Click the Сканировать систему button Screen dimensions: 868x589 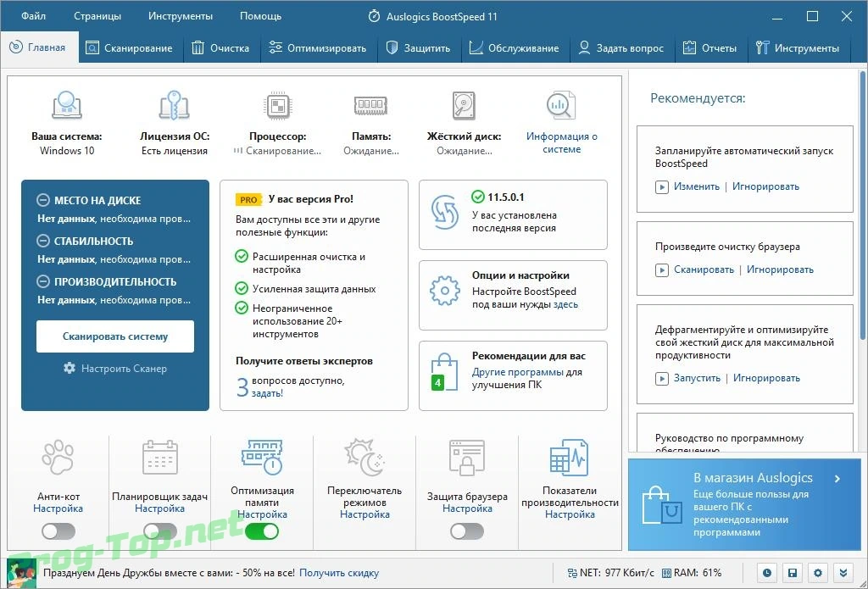tap(115, 336)
